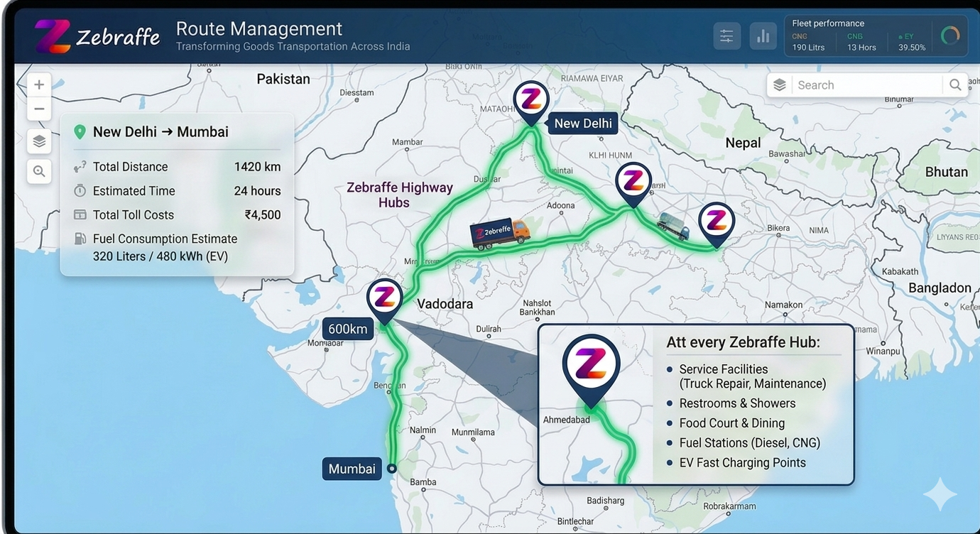Click Restrooms & Showers bullet

(x=731, y=403)
